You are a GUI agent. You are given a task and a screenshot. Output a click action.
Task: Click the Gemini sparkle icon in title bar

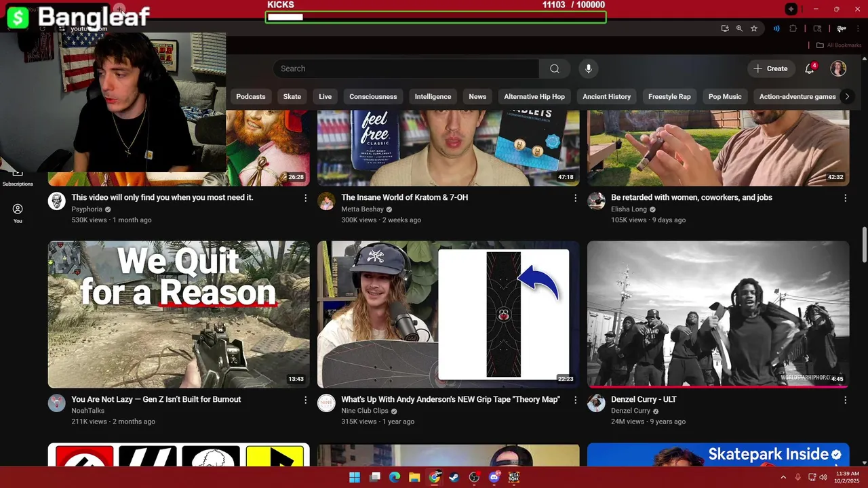791,9
